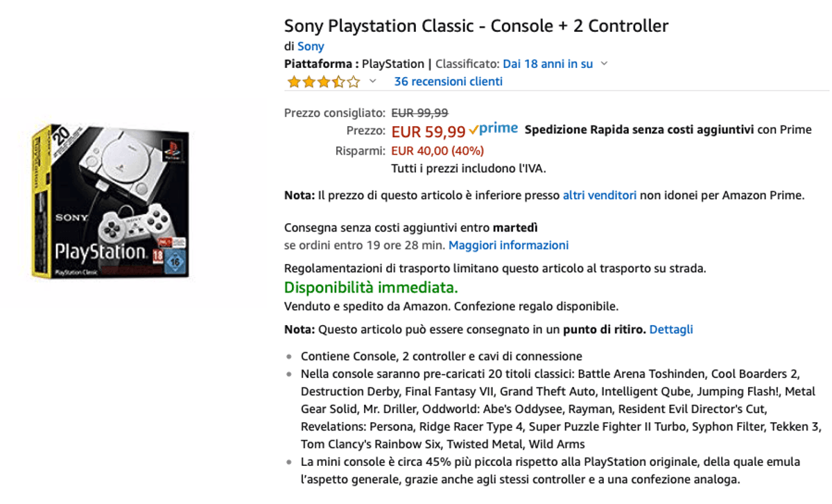The height and width of the screenshot is (504, 832).
Task: Click the Disponibilità immediata text
Action: pyautogui.click(x=371, y=287)
